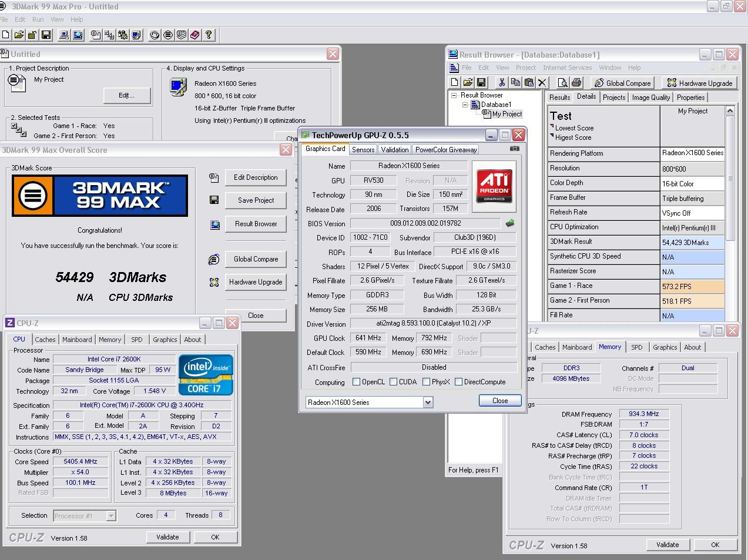Open the Radeon X1600 Series GPU dropdown in GPU-Z
Viewport: 748px width, 560px height.
pyautogui.click(x=428, y=403)
